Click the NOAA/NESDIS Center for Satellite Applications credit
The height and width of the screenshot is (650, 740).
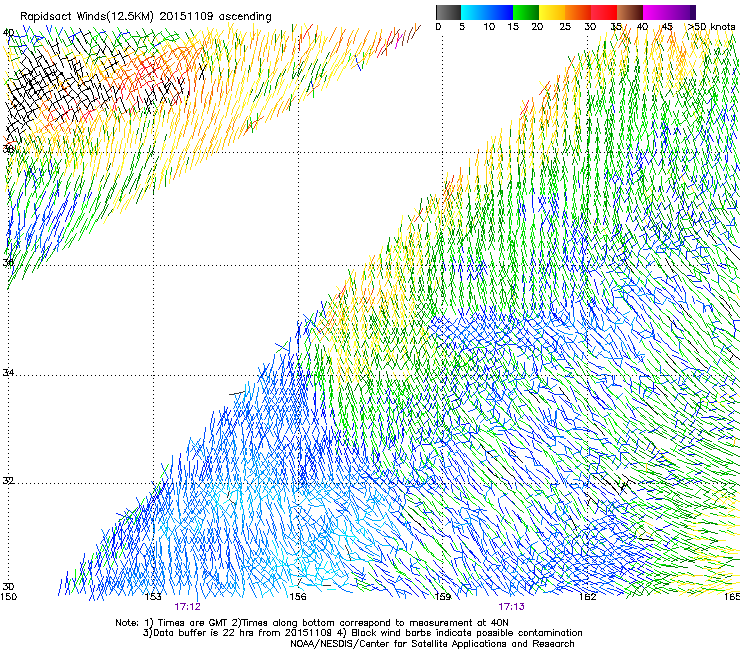point(432,644)
